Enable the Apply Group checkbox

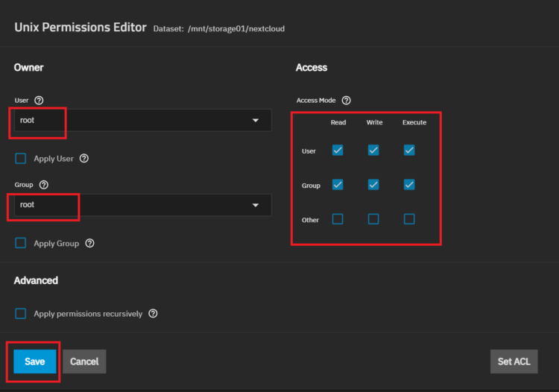click(x=21, y=243)
